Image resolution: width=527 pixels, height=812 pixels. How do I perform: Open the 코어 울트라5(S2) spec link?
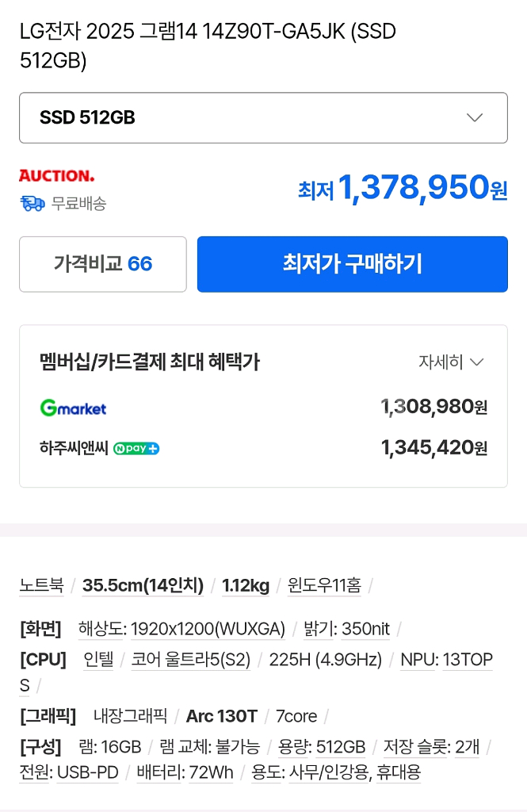coord(190,660)
